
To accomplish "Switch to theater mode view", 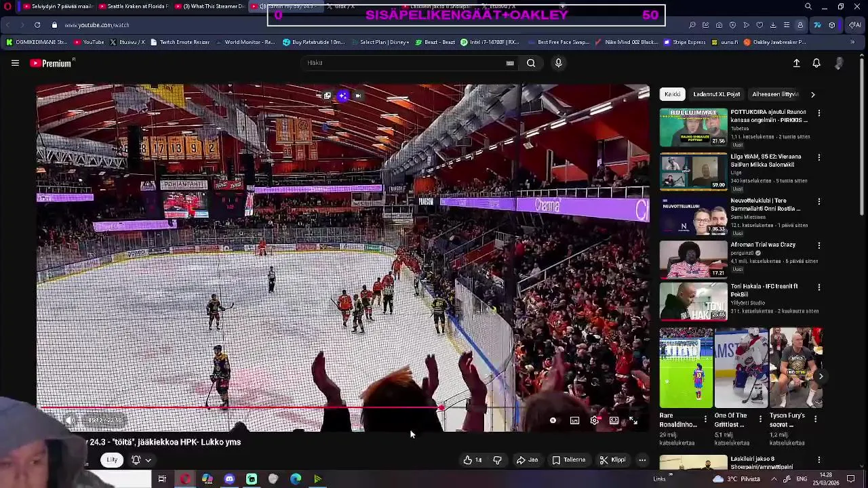I will (x=614, y=421).
